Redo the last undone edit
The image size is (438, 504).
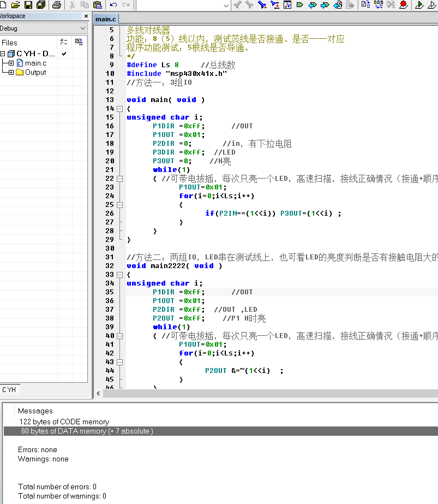[126, 4]
